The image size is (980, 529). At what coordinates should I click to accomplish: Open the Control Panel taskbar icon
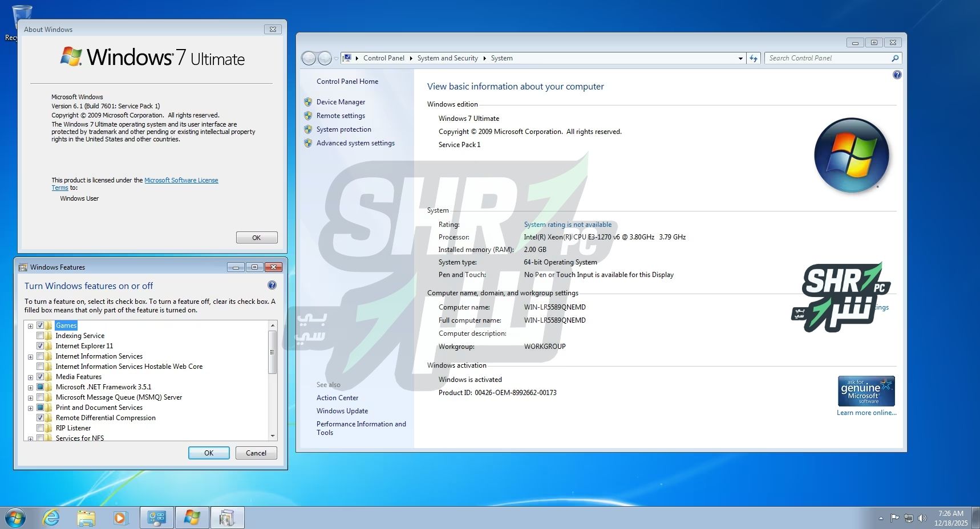pos(156,518)
